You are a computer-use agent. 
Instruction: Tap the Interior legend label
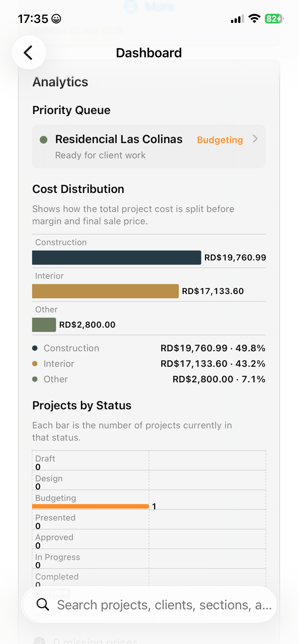[59, 363]
